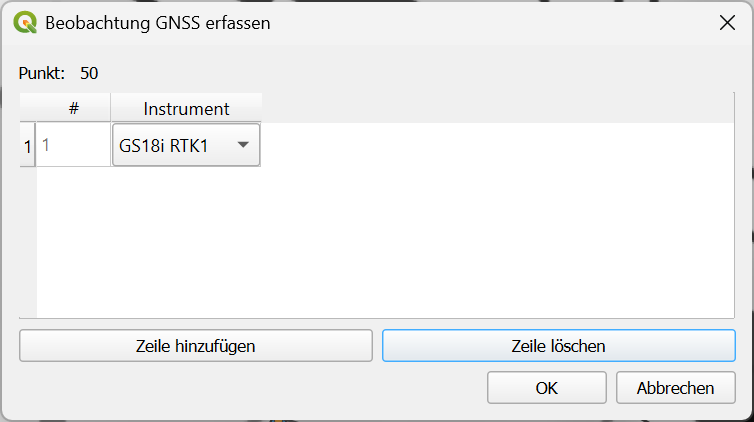Cancel with the Abbrechen button
Screen dimensions: 754x422
tap(676, 387)
